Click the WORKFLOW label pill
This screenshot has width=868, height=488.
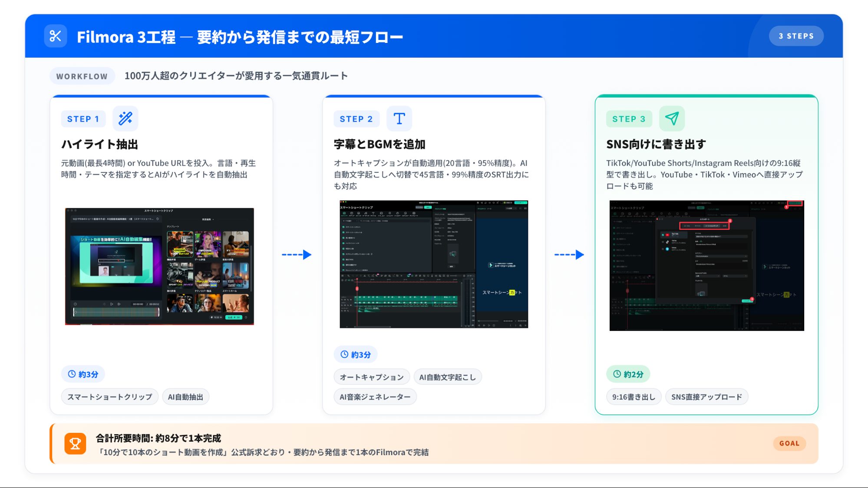[x=82, y=76]
